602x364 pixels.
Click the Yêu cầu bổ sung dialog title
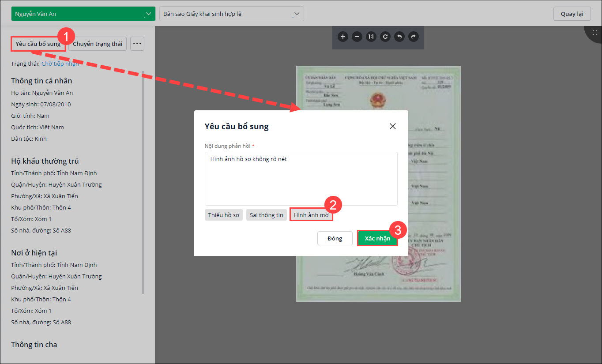coord(237,126)
